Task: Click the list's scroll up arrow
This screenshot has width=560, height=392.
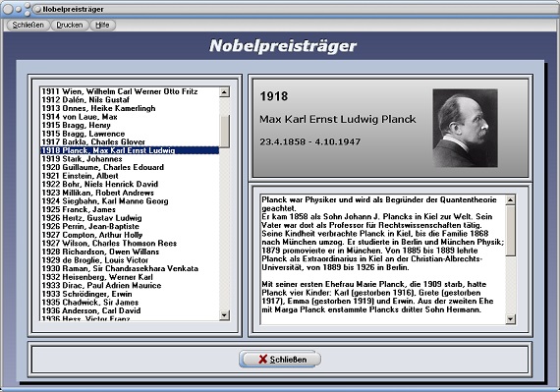Action: point(224,92)
